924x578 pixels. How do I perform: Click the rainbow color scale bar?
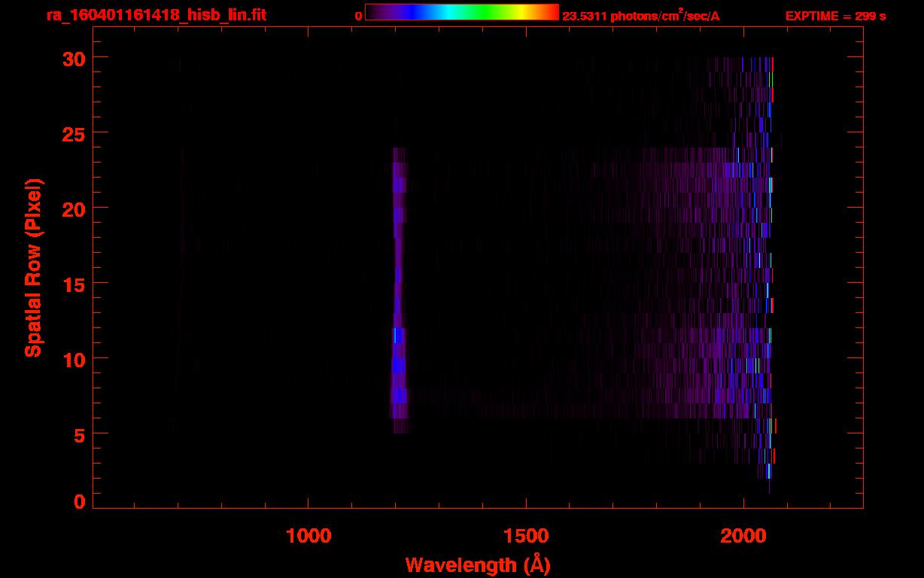click(462, 13)
